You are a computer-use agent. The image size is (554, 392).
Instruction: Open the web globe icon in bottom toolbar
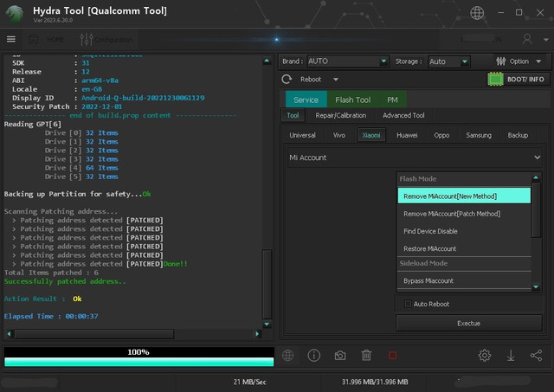(288, 356)
